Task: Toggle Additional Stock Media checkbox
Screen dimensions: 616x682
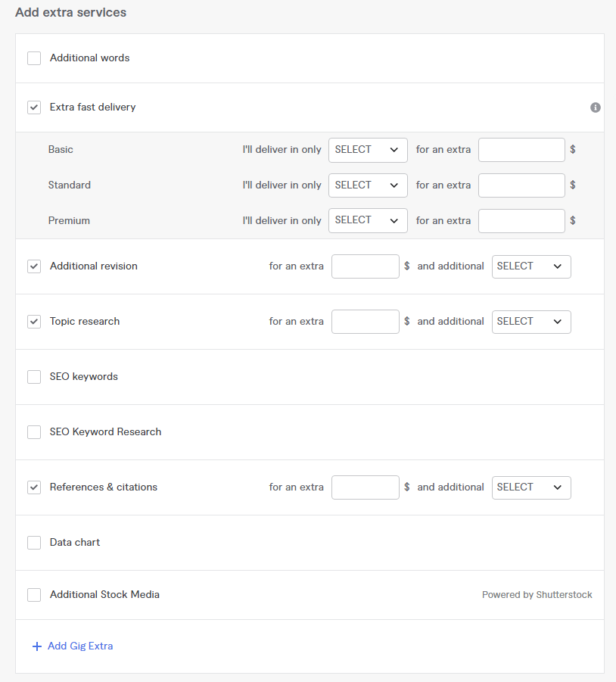Action: click(34, 595)
